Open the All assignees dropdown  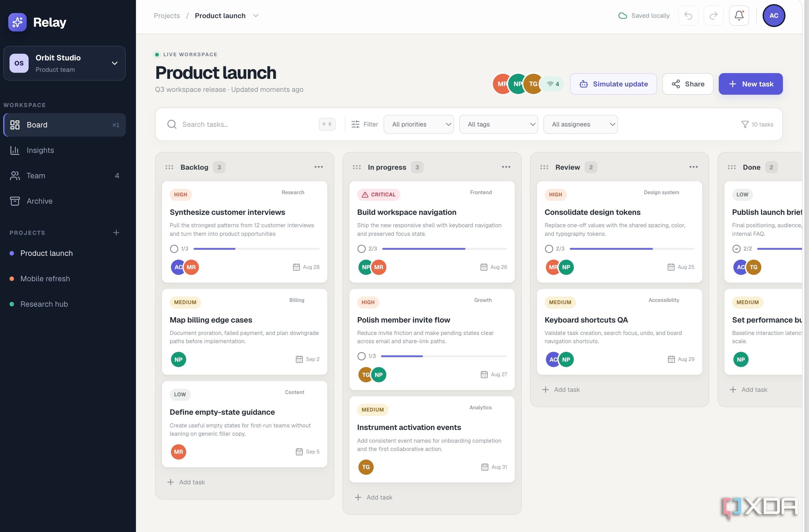pos(580,124)
